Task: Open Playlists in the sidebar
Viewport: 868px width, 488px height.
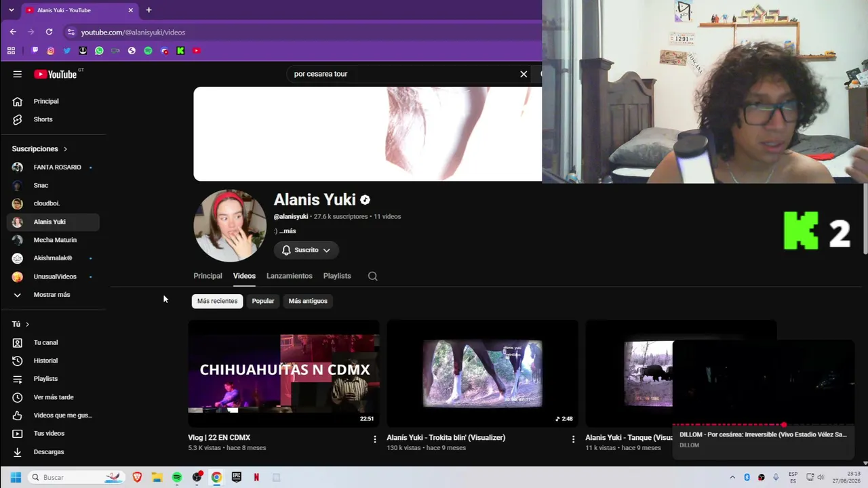Action: (53, 379)
